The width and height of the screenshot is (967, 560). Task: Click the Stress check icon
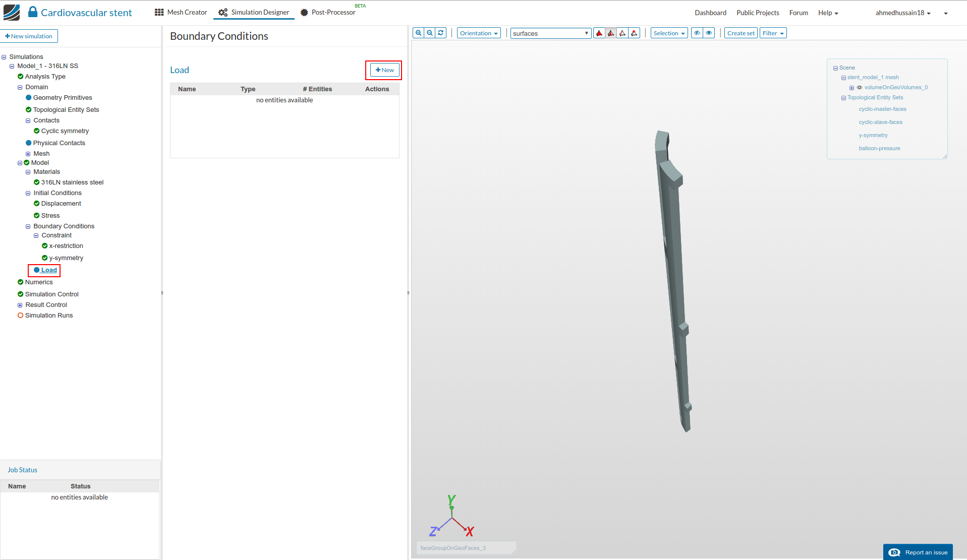coord(37,216)
